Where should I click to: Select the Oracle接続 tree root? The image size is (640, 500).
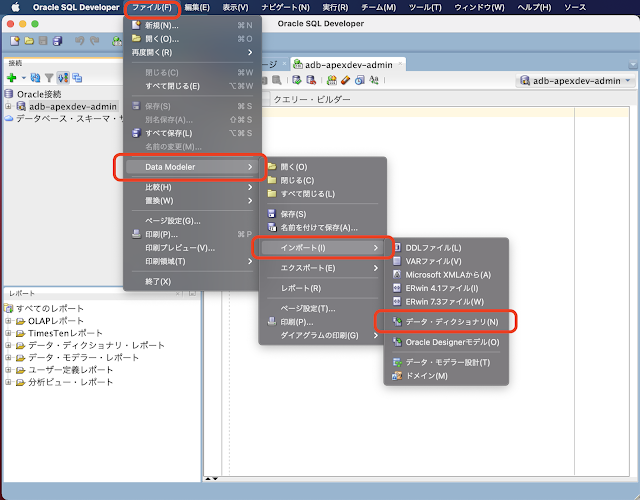click(x=39, y=94)
